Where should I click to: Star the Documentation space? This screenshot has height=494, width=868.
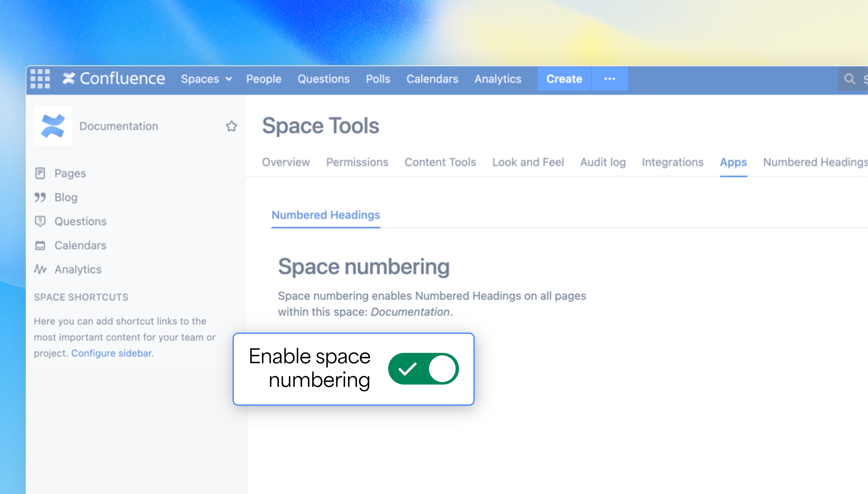(231, 126)
